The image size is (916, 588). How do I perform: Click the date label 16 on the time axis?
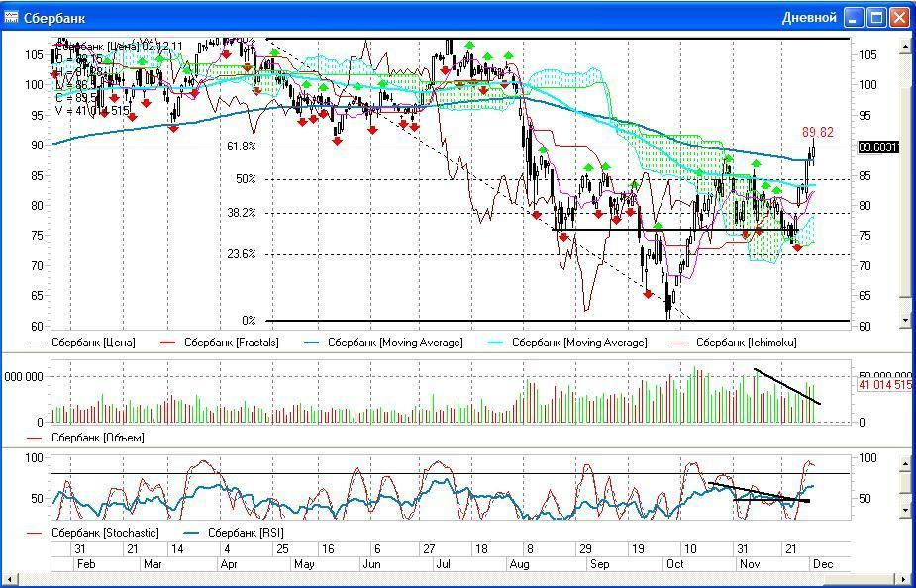[x=329, y=549]
